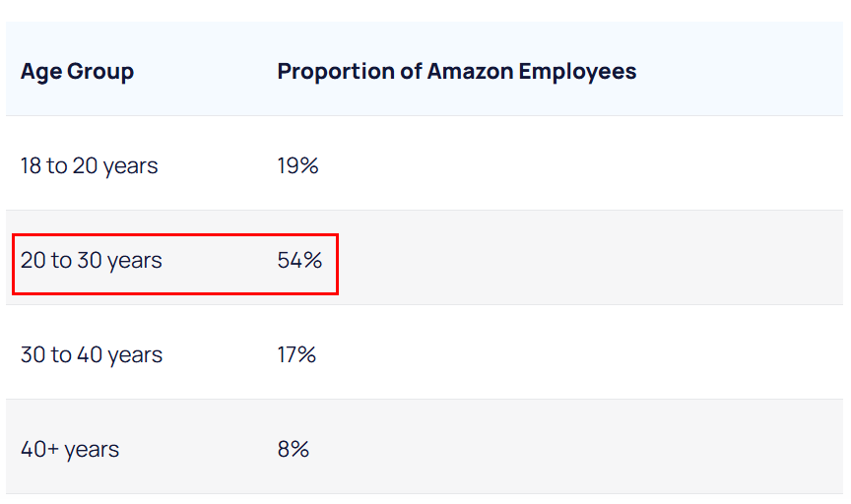851x504 pixels.
Task: Click the word Age in the header
Action: [41, 73]
